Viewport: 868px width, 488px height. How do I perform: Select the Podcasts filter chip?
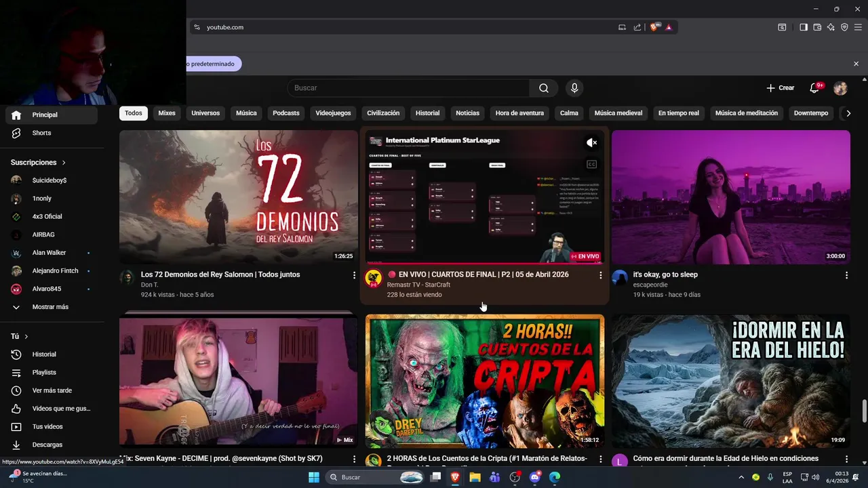(x=286, y=113)
